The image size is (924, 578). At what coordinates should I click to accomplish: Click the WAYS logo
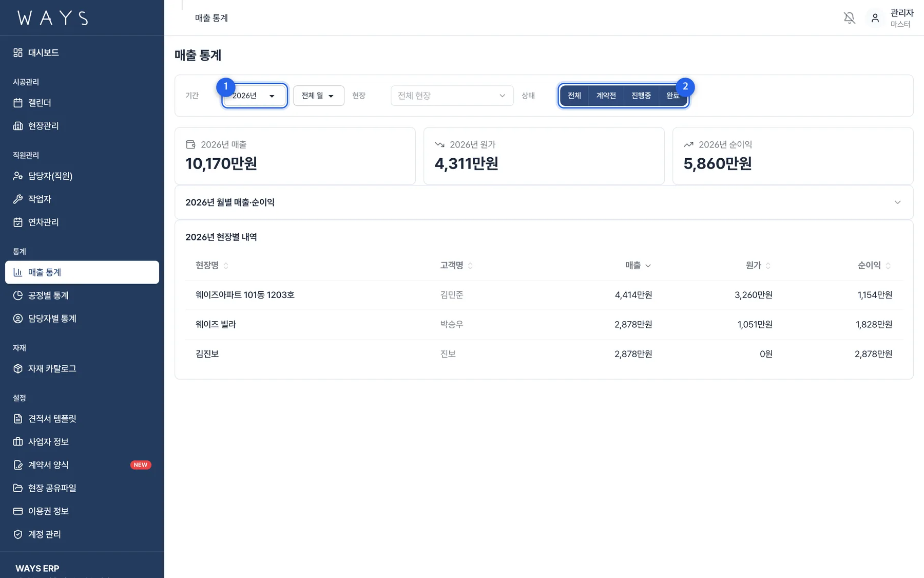coord(53,18)
